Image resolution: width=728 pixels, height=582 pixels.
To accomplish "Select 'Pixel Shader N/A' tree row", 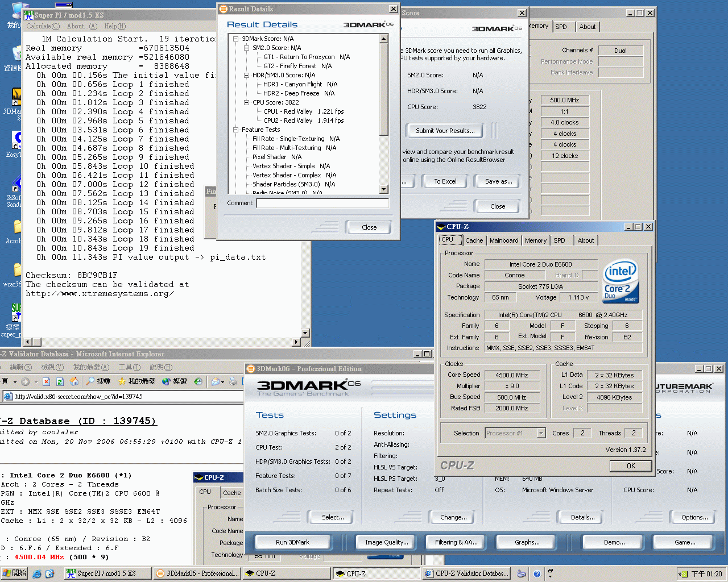I will click(277, 157).
